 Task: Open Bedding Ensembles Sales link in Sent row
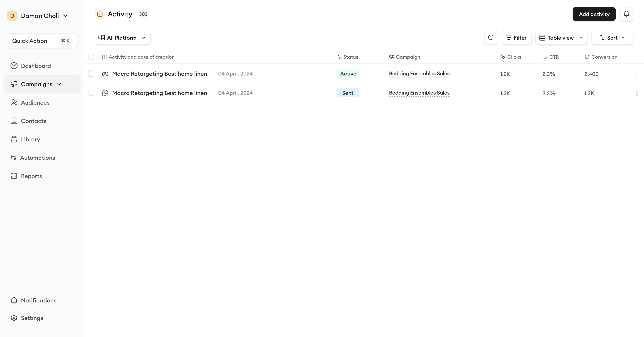419,93
